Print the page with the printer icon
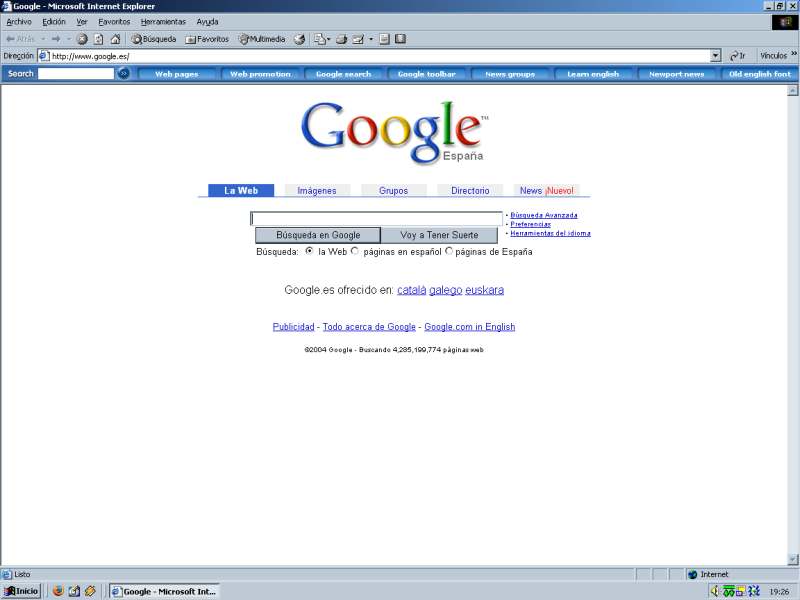The height and width of the screenshot is (600, 800). pyautogui.click(x=341, y=39)
